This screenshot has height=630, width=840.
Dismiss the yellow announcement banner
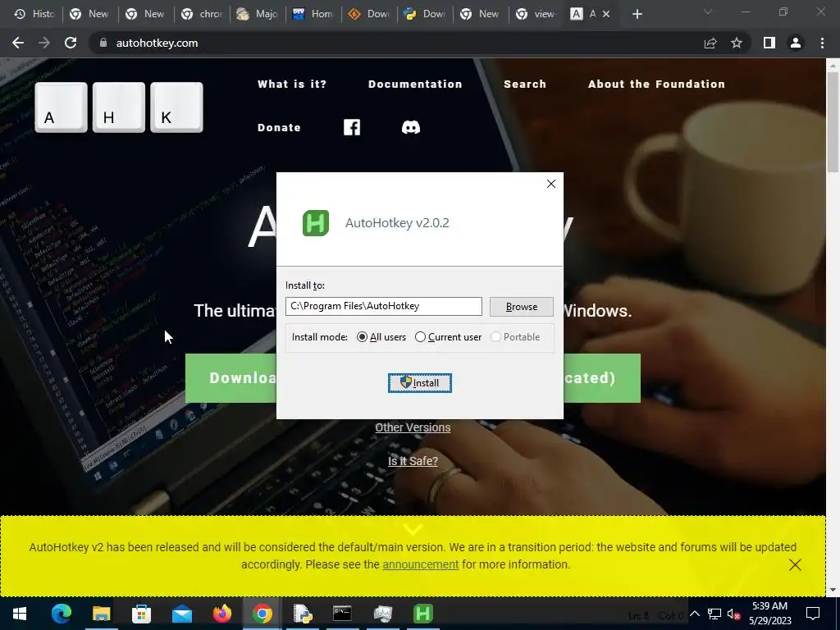click(x=795, y=564)
